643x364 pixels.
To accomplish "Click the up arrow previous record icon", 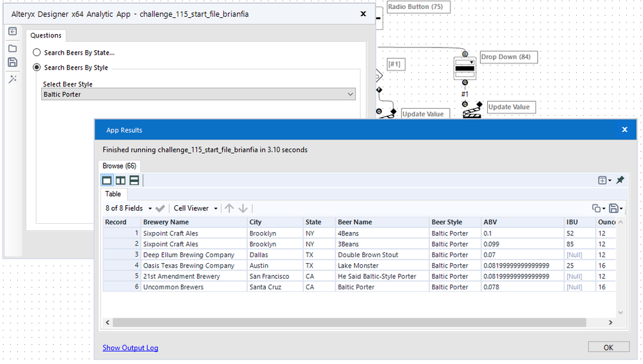I will [x=229, y=208].
